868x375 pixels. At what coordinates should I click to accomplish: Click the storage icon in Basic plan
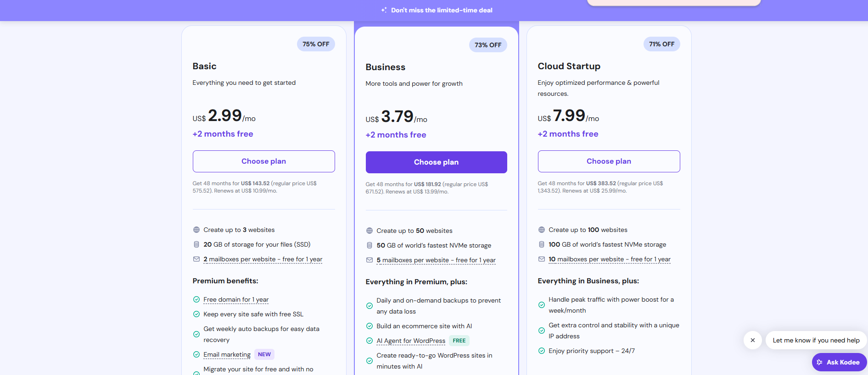pos(196,244)
